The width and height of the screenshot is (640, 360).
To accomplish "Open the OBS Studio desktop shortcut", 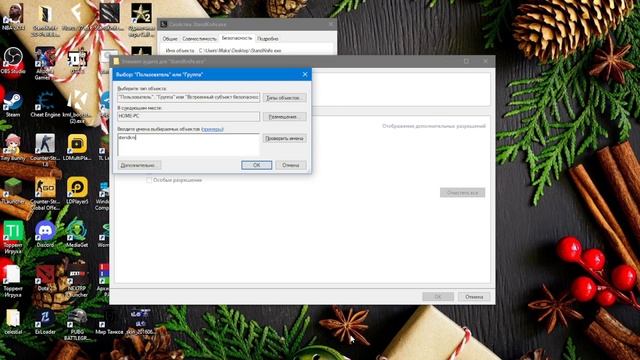I will click(x=13, y=60).
